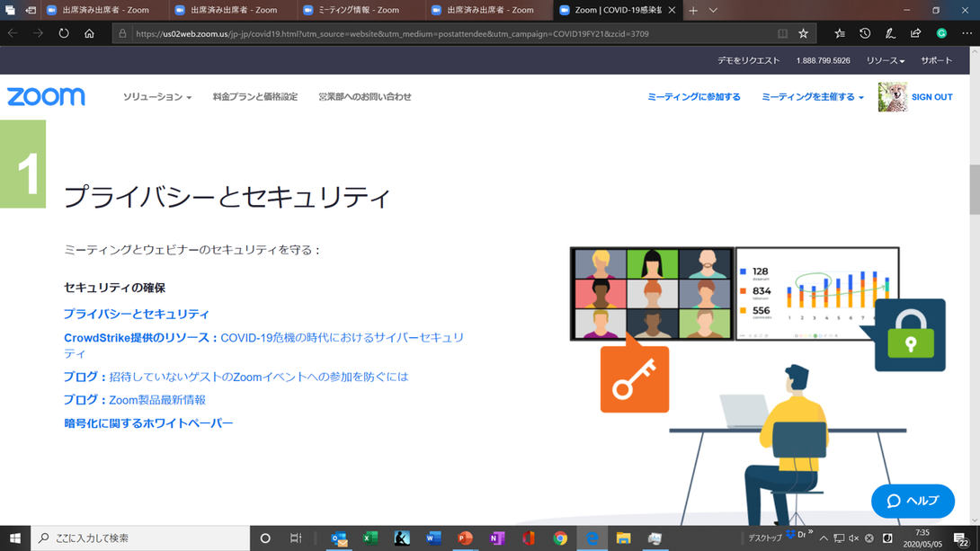Viewport: 980px width, 551px height.
Task: Open the blog link about 招待していないゲスト
Action: (x=236, y=377)
